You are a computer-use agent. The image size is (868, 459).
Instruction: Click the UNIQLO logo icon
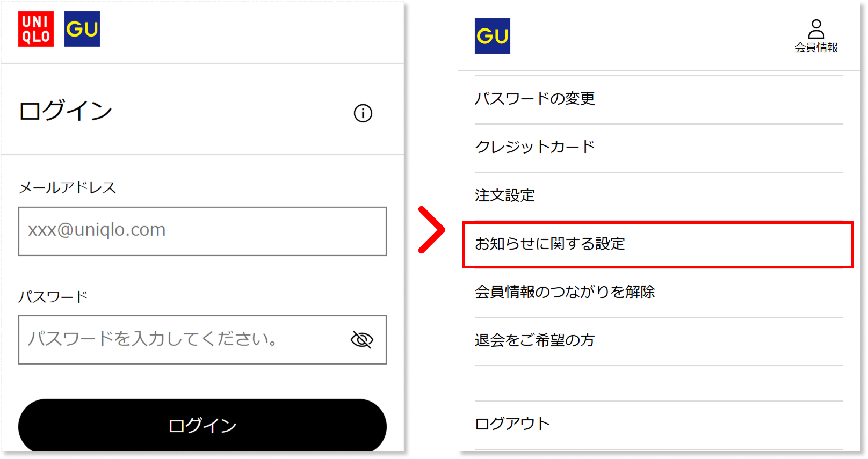click(x=36, y=29)
